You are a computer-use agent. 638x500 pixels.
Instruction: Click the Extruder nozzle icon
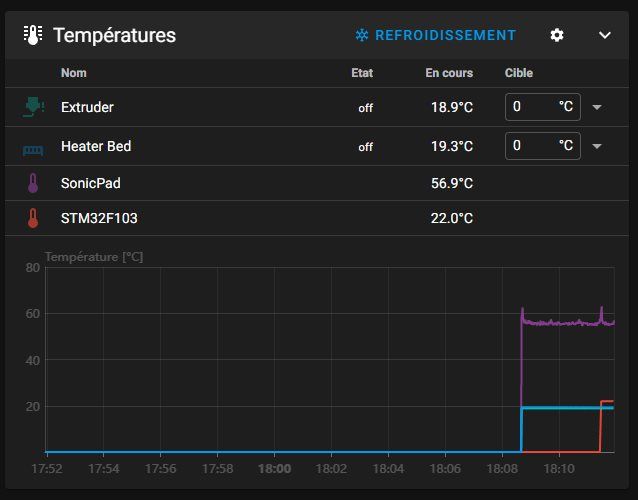33,107
